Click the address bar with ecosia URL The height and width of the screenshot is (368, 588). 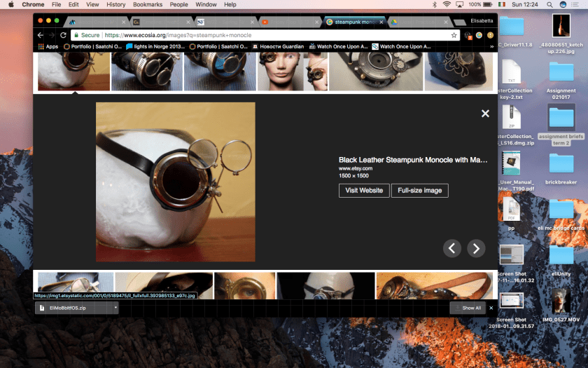click(x=266, y=35)
